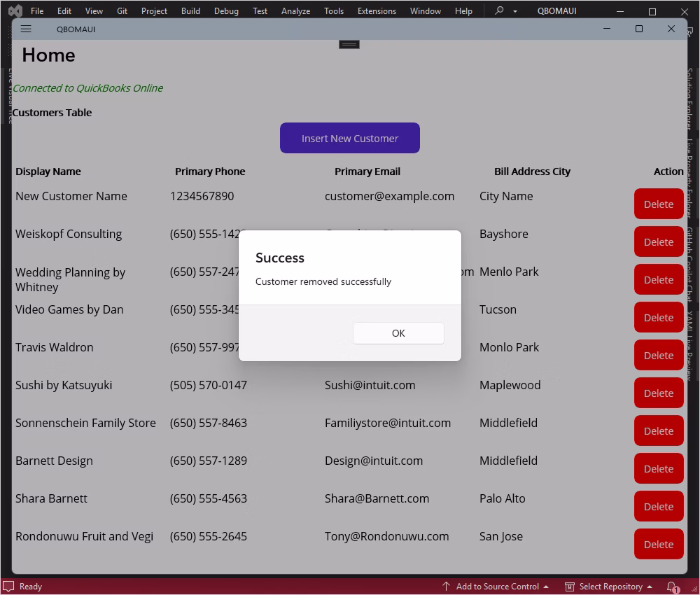Delete the Sushi by Katsuyuki customer
Image resolution: width=700 pixels, height=595 pixels.
[x=659, y=393]
